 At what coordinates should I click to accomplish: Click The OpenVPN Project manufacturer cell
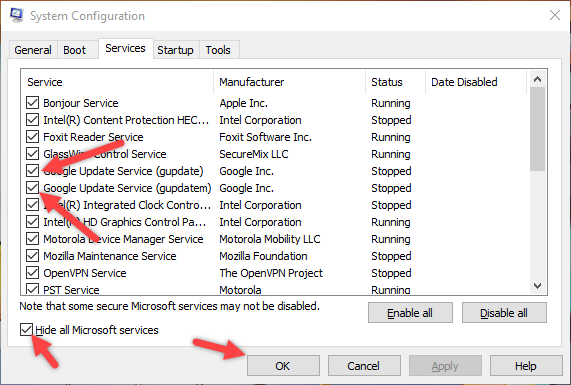click(271, 273)
